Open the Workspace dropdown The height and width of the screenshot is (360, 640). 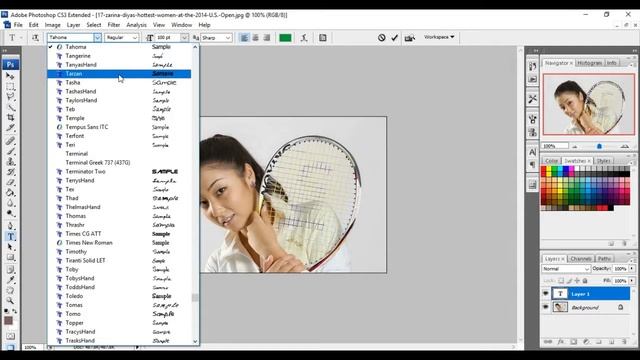(439, 37)
